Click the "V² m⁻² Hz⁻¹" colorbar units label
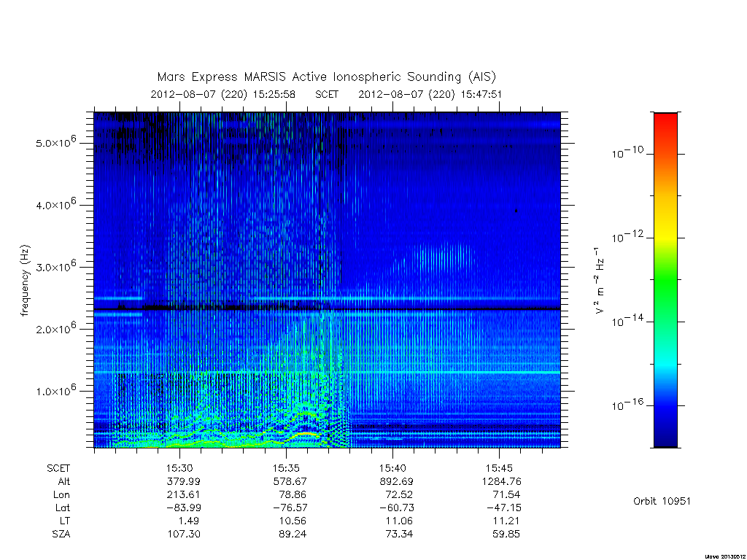This screenshot has width=747, height=560. (599, 280)
